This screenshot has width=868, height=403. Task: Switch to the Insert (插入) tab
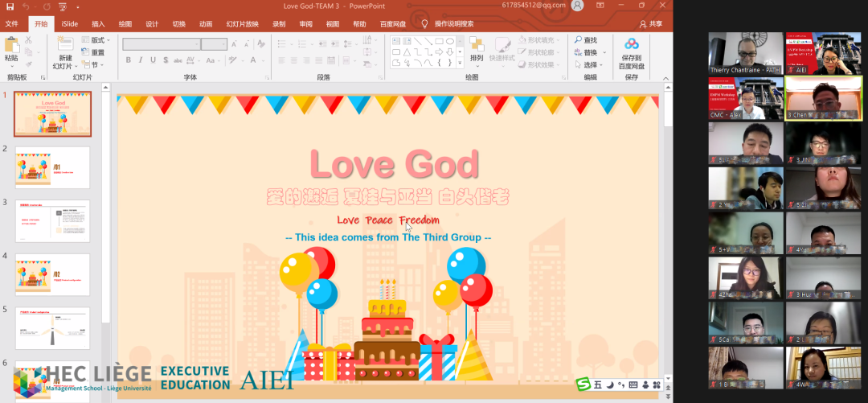pyautogui.click(x=98, y=24)
